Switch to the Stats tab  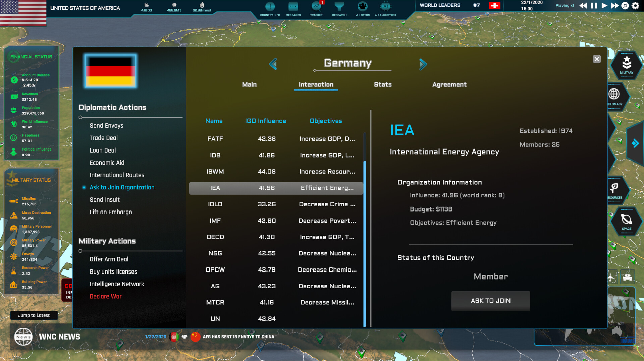pos(382,85)
